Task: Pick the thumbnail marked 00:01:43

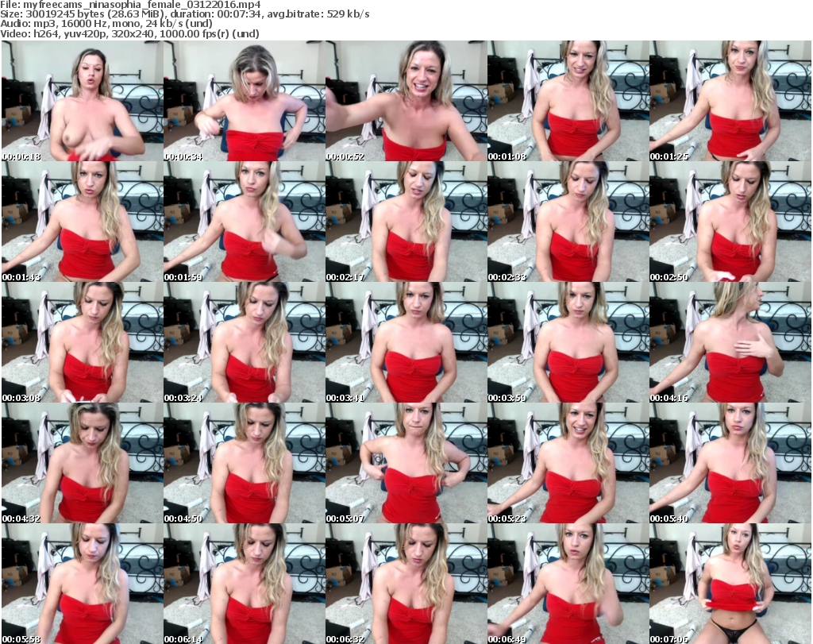Action: click(83, 222)
